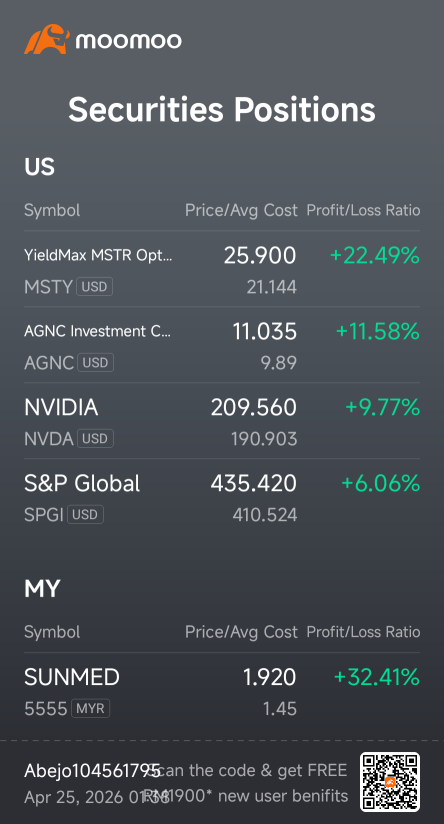Image resolution: width=444 pixels, height=824 pixels.
Task: Select the MY market section heading
Action: click(42, 589)
